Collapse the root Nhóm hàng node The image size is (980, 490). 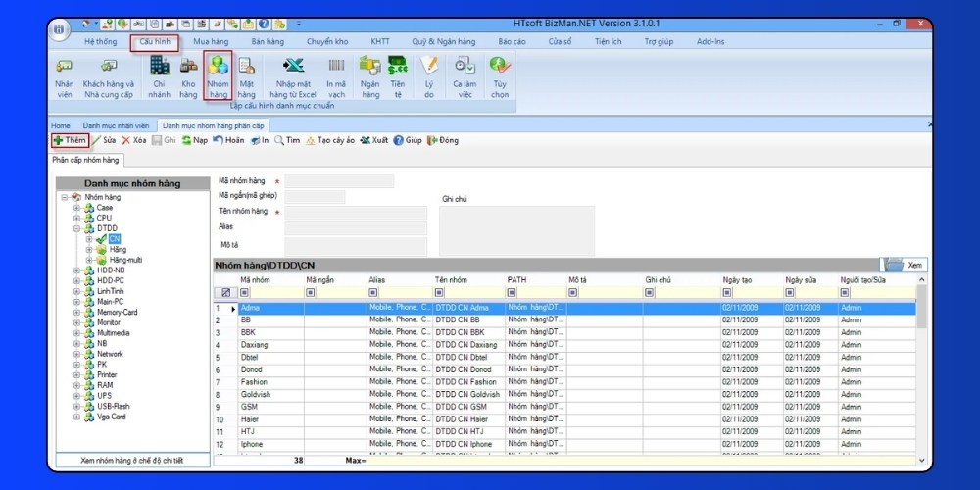pyautogui.click(x=65, y=197)
